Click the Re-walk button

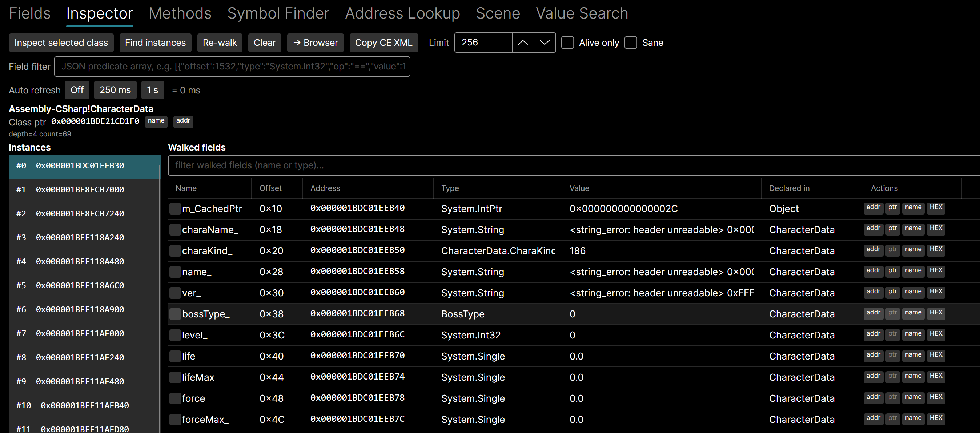(x=220, y=43)
